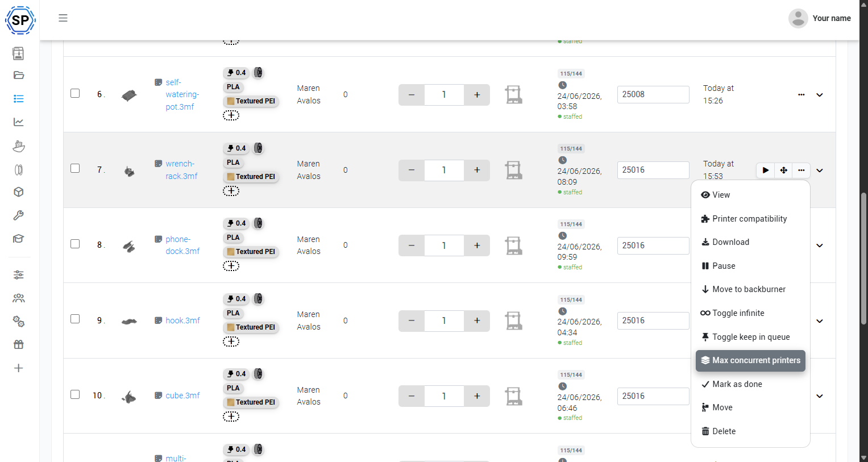Open the wrench-rack.3mf file link
This screenshot has width=868, height=462.
[x=181, y=170]
